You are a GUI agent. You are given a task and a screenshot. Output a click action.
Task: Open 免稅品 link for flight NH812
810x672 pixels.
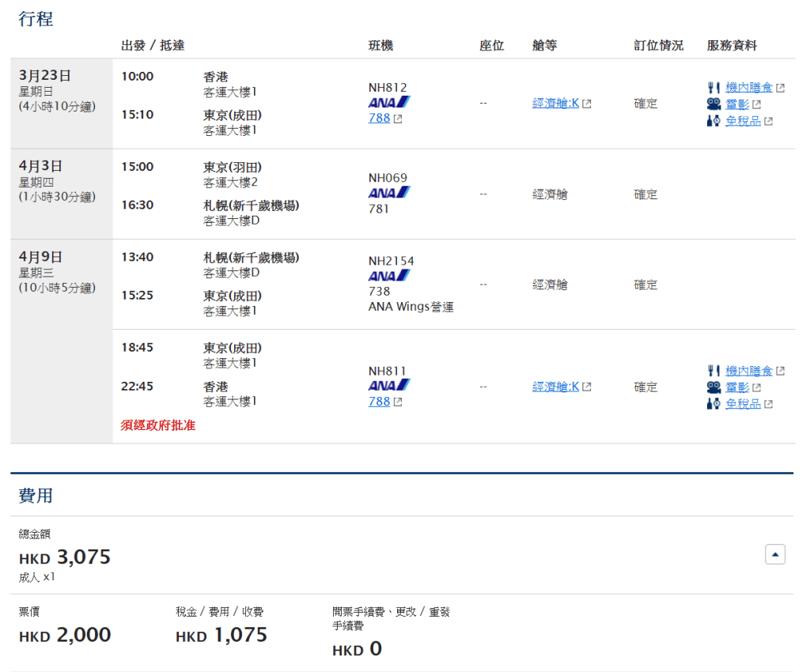743,121
